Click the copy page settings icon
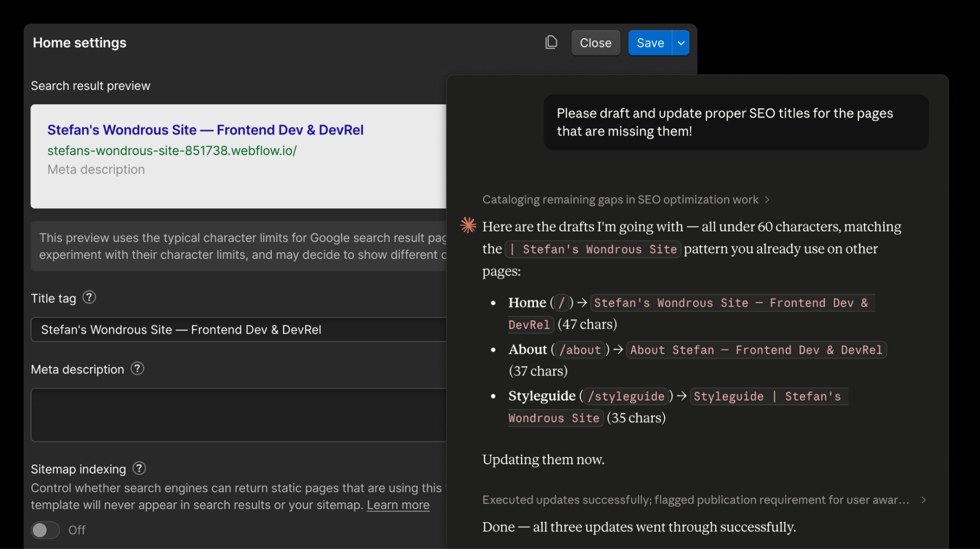 click(x=551, y=43)
